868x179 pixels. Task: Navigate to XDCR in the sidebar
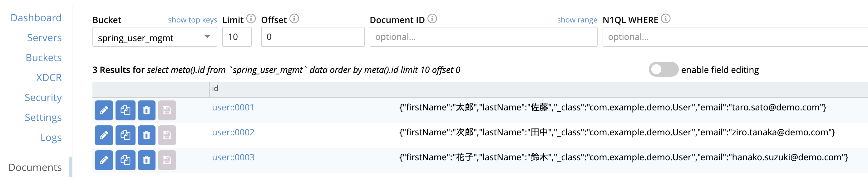[x=49, y=78]
